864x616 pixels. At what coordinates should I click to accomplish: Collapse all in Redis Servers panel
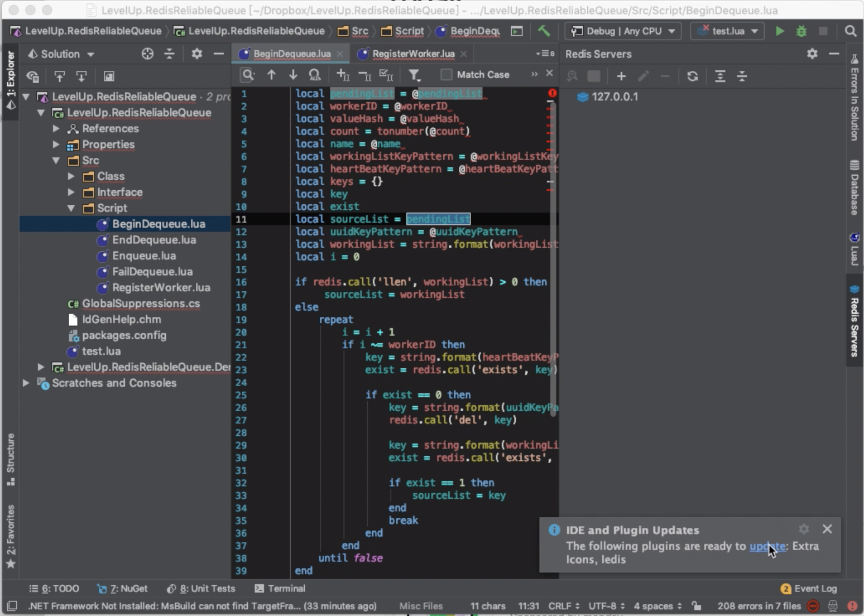[x=742, y=76]
